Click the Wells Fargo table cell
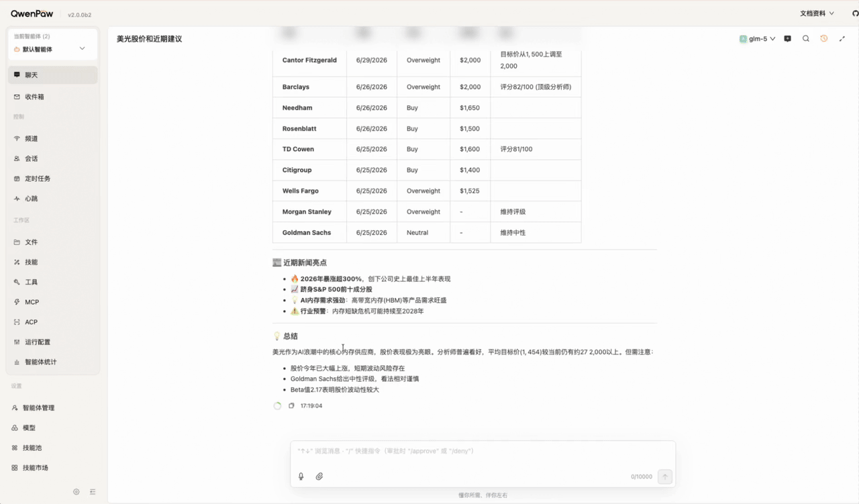Viewport: 859px width, 504px height. pos(310,191)
